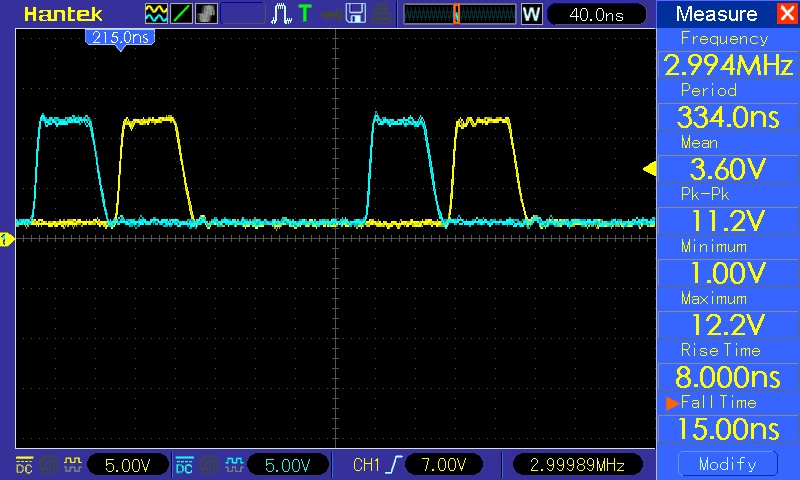Click the 215.0ns trigger position marker
This screenshot has width=800, height=480.
click(x=120, y=38)
